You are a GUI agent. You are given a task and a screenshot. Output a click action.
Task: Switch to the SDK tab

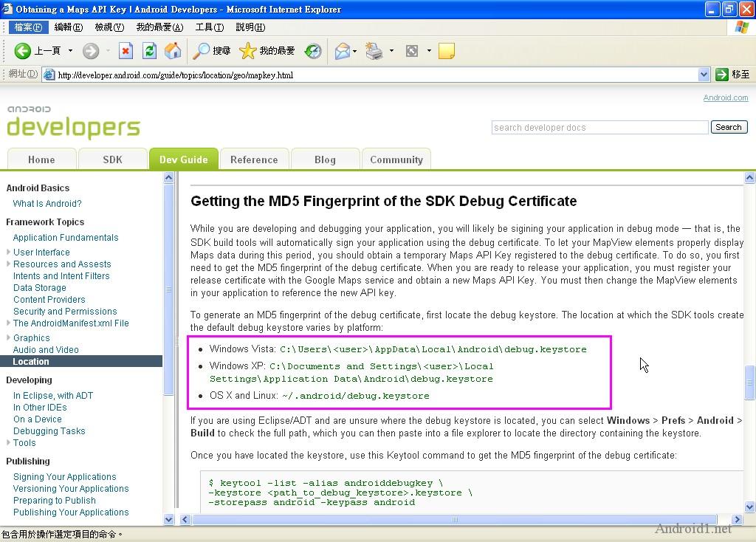[x=112, y=159]
